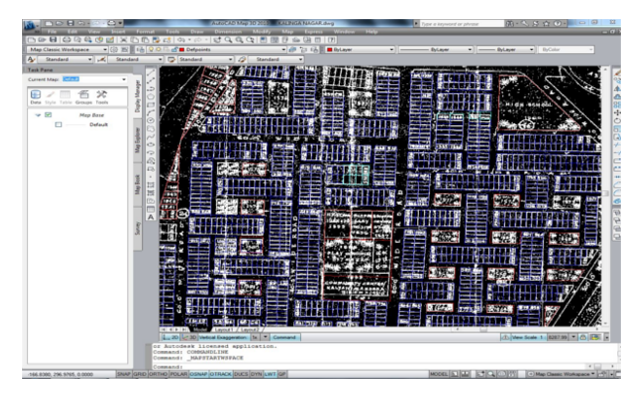
Task: Open the File menu
Action: [x=52, y=31]
